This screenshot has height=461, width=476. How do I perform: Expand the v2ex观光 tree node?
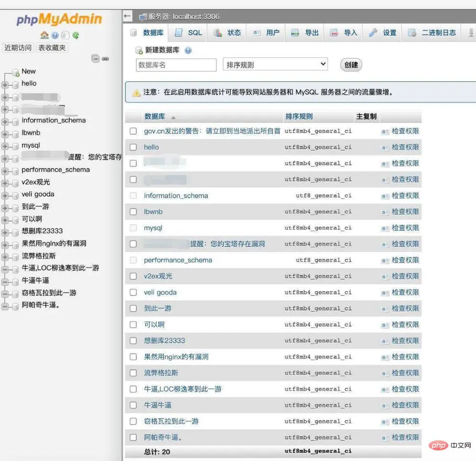click(5, 183)
